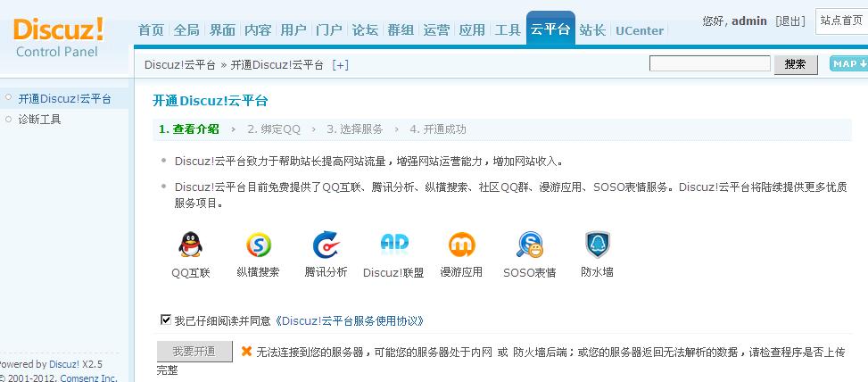Click the 纵横搜索 icon

tap(259, 245)
